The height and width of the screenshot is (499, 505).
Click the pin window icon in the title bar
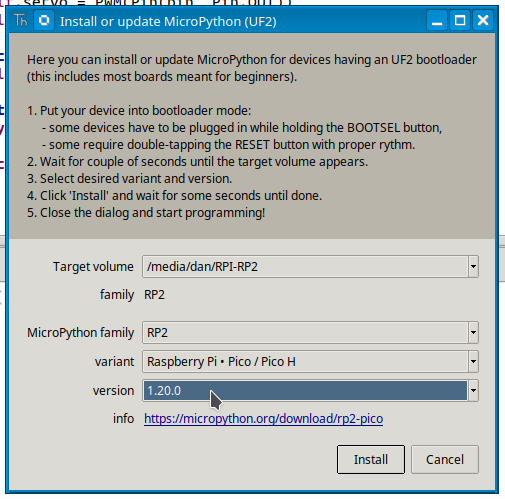click(x=44, y=21)
